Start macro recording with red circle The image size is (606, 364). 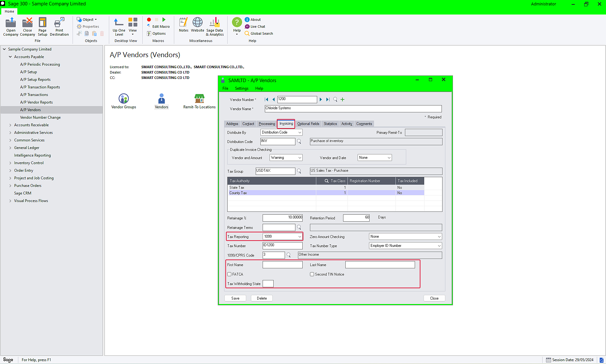click(x=149, y=20)
